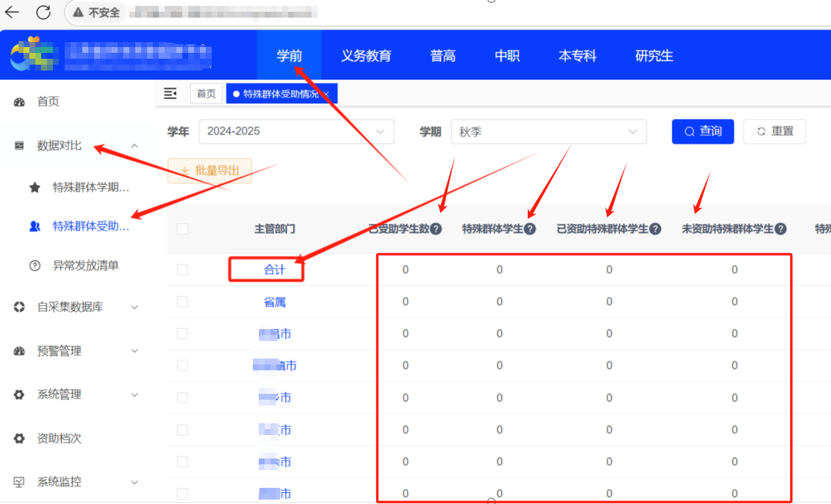
Task: Expand the 系统管理 menu chevron
Action: 135,395
